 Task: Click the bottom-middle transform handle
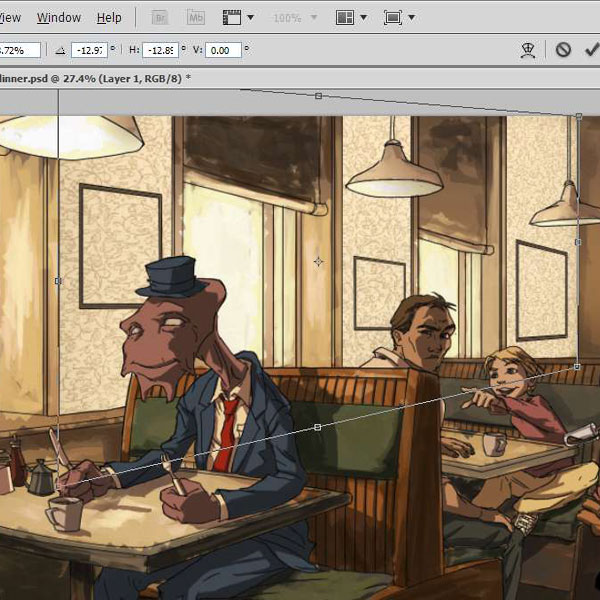click(317, 427)
